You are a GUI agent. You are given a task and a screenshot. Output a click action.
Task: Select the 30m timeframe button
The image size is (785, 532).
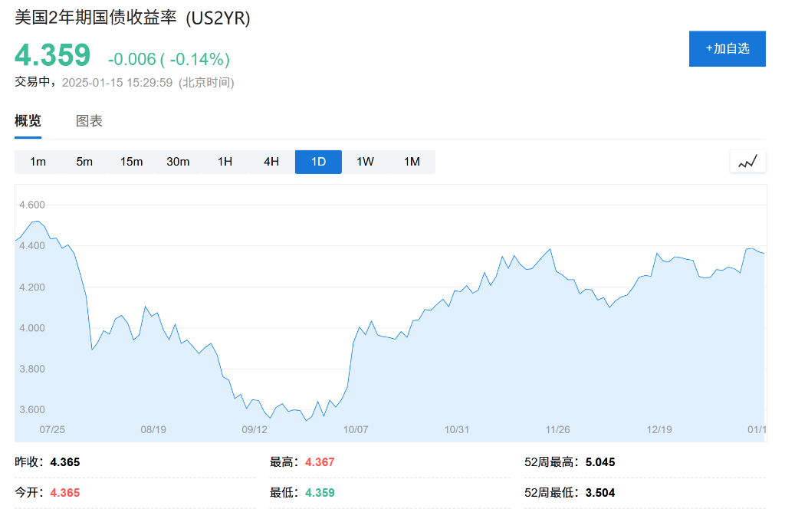178,162
